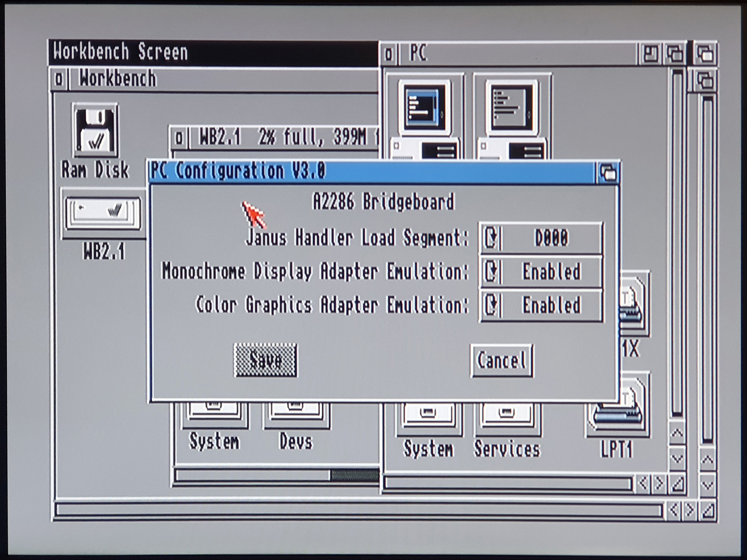Click Workbench window vertical scrollbar
747x560 pixels.
pos(708,270)
